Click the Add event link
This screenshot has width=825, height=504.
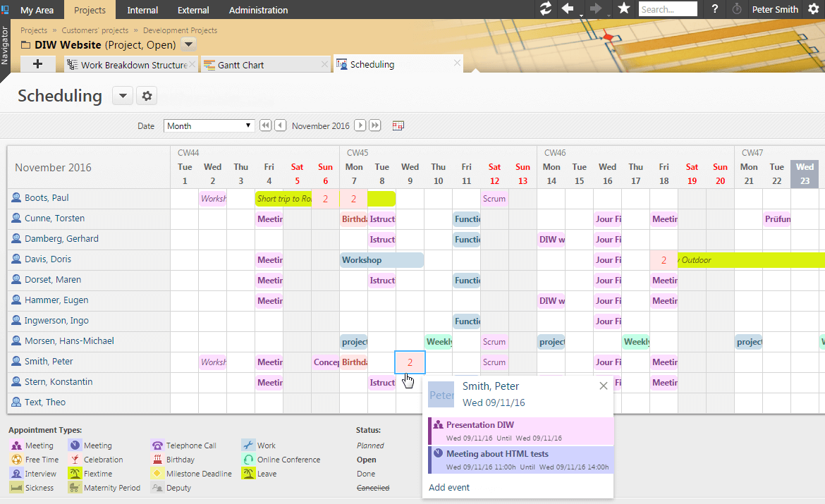pyautogui.click(x=449, y=487)
